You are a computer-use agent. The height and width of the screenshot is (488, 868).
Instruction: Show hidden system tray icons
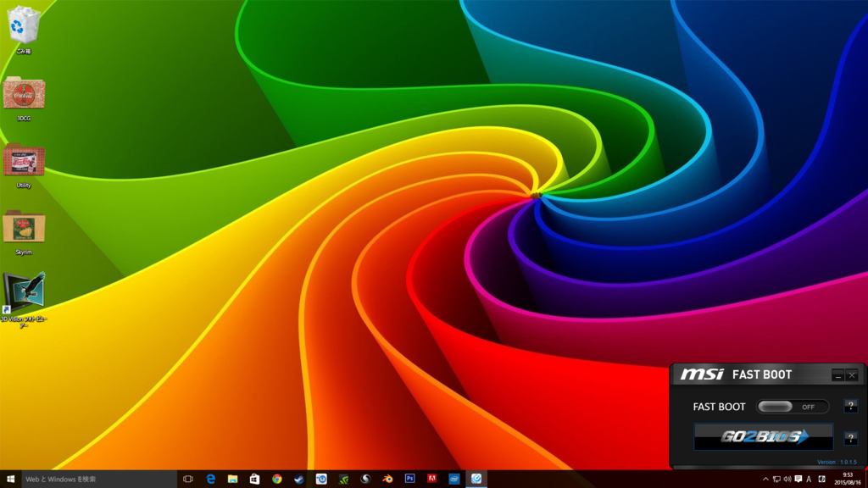coord(765,480)
